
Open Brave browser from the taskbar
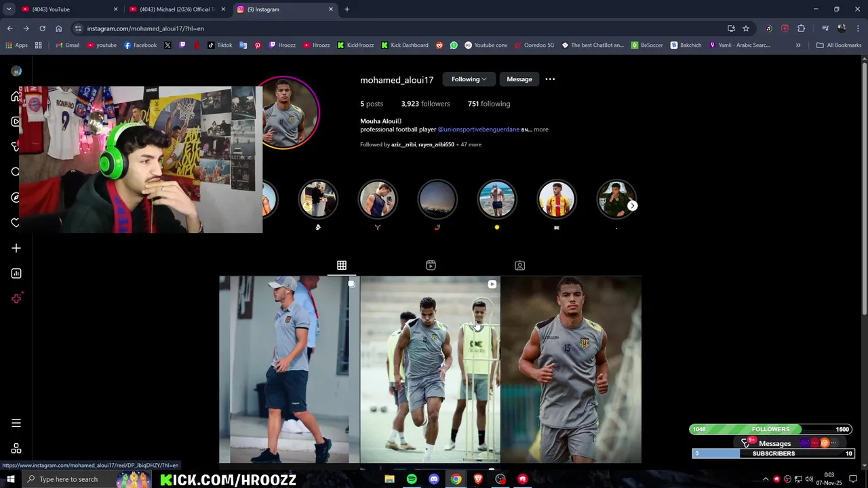(478, 479)
